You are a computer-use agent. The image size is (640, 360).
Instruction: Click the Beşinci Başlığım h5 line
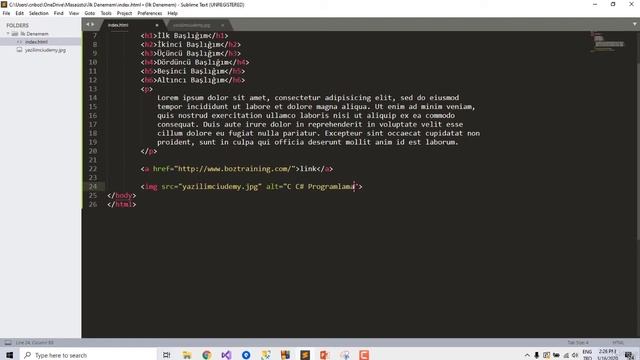[x=193, y=71]
